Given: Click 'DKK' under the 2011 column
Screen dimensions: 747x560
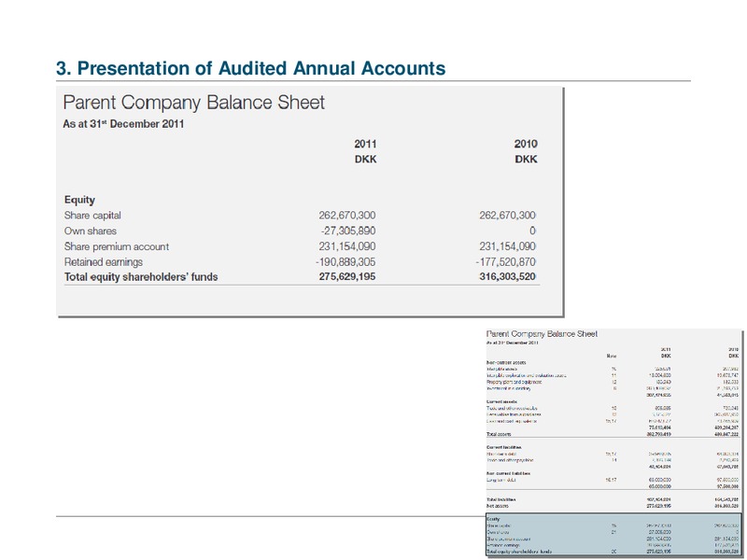Looking at the screenshot, I should 365,159.
